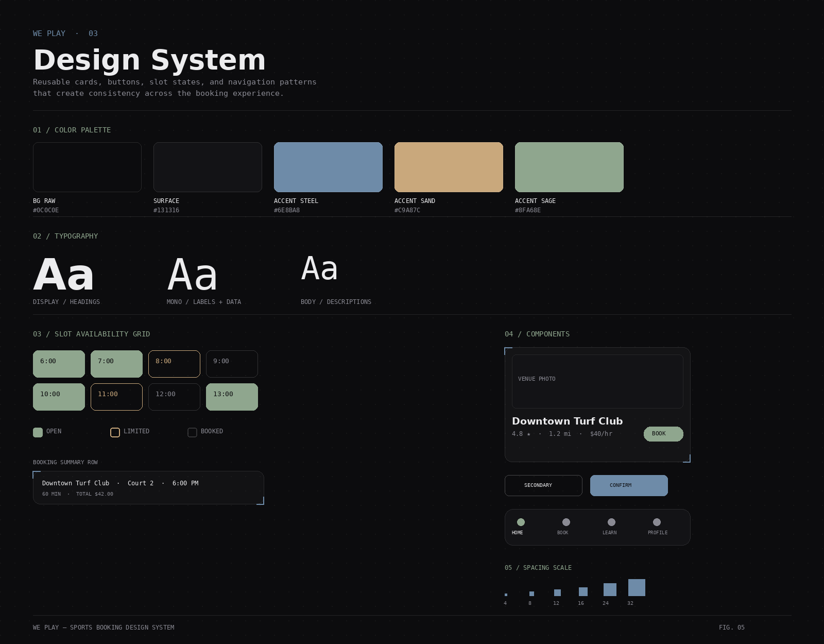Select the 10:00 time slot

pos(59,397)
